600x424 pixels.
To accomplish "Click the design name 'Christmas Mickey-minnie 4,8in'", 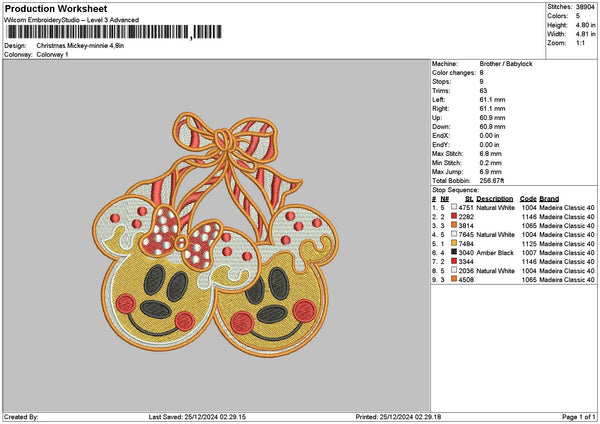I will [x=80, y=46].
